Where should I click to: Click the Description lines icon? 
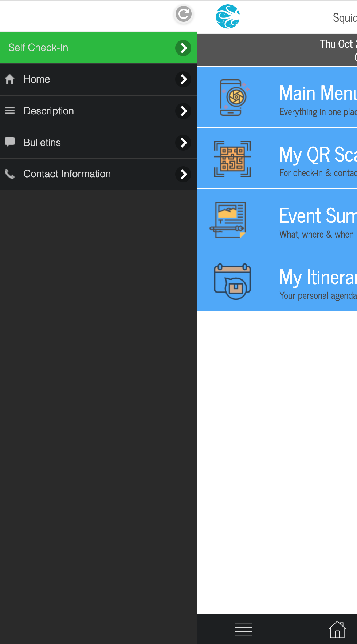coord(10,111)
